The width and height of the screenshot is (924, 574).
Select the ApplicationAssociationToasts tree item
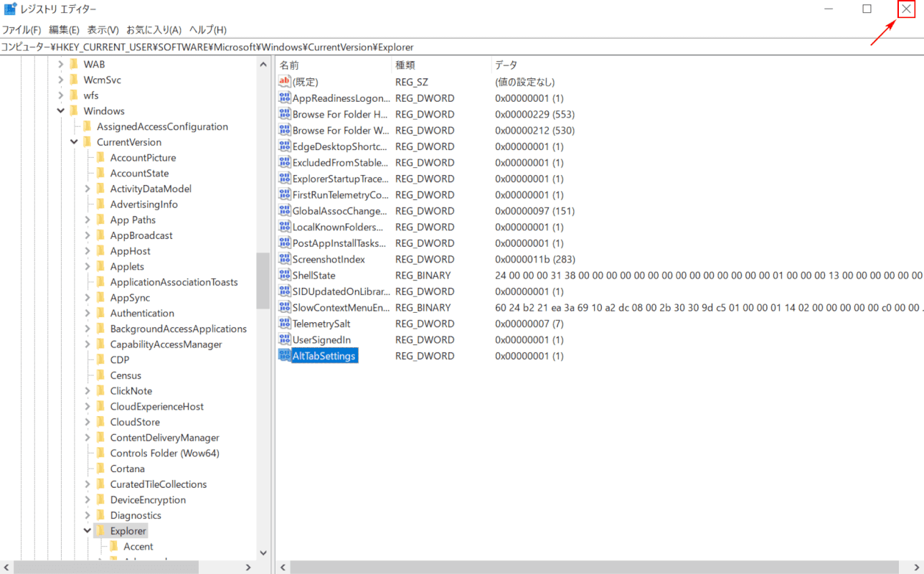(174, 282)
